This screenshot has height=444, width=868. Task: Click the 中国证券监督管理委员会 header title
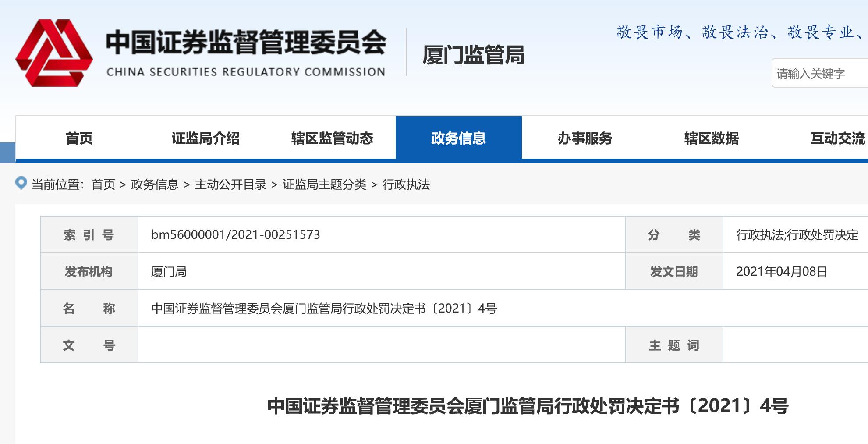246,43
